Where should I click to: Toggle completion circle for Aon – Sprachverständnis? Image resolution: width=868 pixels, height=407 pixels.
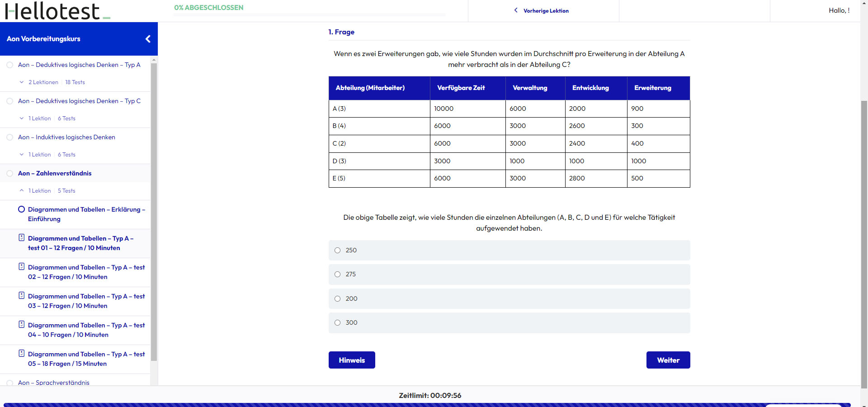pos(9,383)
